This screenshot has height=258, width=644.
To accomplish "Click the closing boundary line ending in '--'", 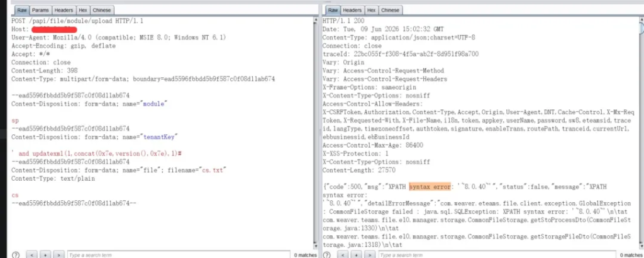I will point(74,203).
